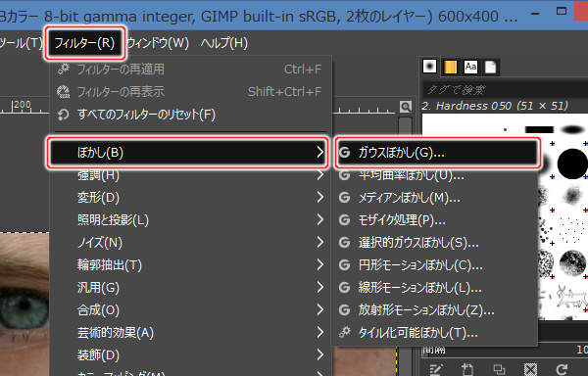Select the wide black rectangular brush
This screenshot has height=376, width=588.
pyautogui.click(x=539, y=129)
